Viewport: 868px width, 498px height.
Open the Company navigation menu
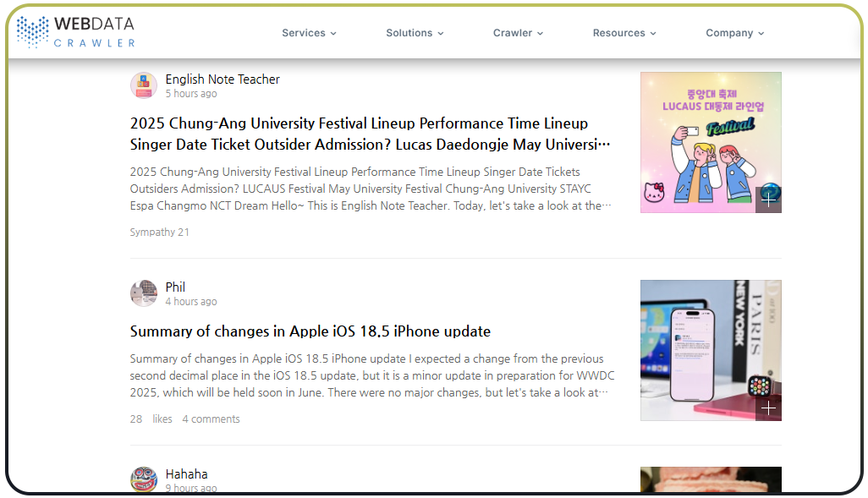[734, 33]
